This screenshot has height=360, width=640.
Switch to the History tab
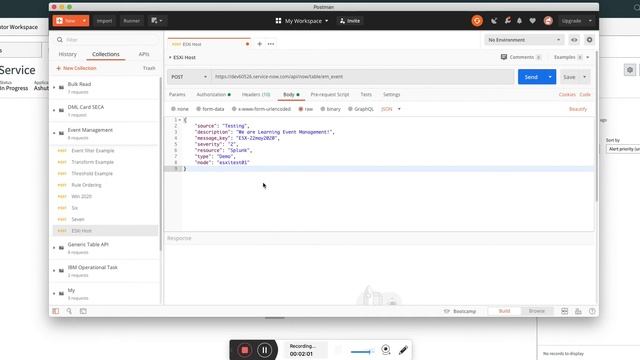point(67,54)
